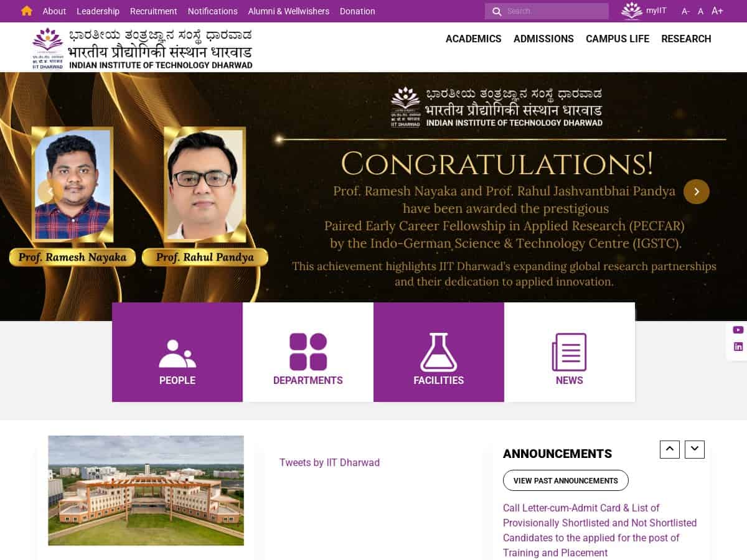Open the Academics main menu
The height and width of the screenshot is (560, 747).
[x=473, y=39]
